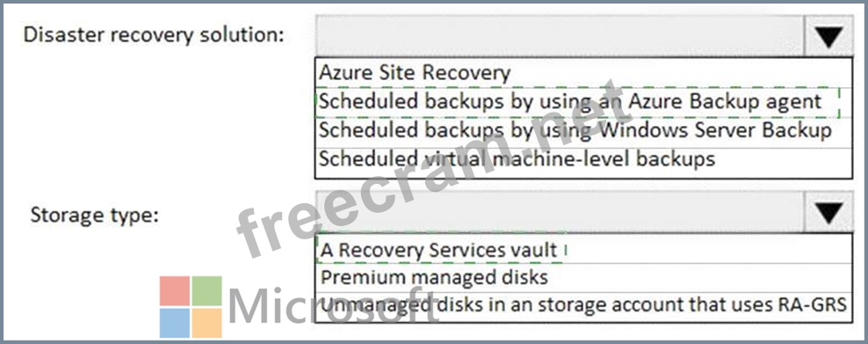Select Scheduled virtual machine-level backups
The width and height of the screenshot is (868, 344).
pyautogui.click(x=583, y=161)
